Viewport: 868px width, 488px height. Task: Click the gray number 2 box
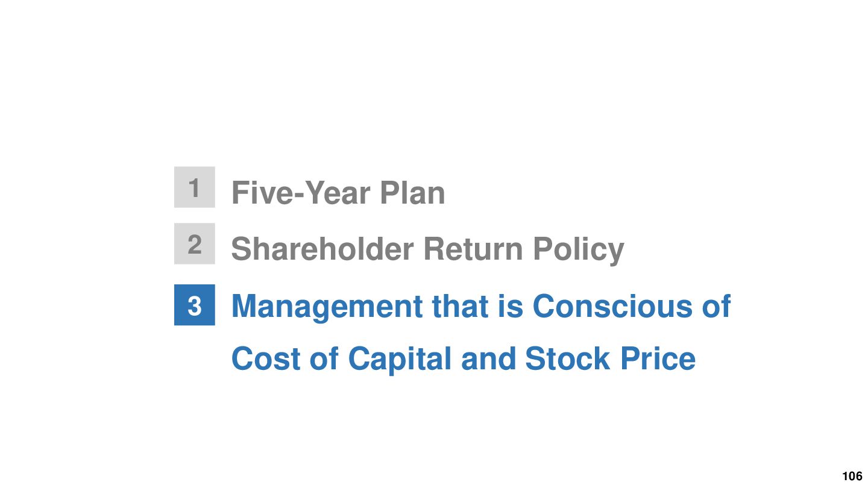195,244
